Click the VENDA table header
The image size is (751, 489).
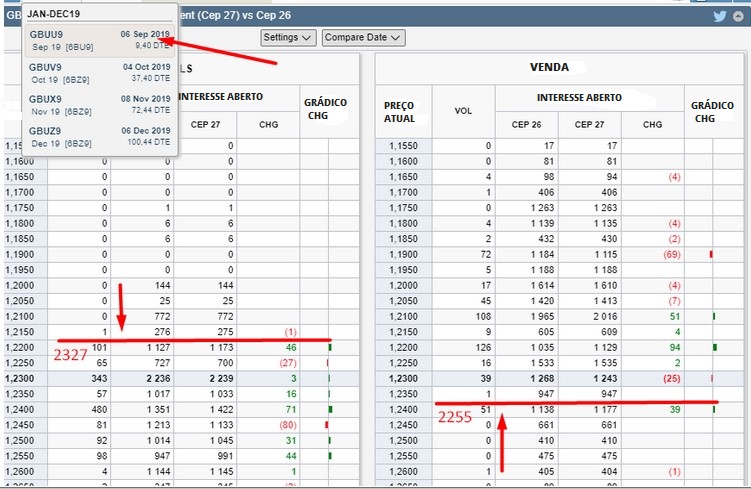tap(549, 67)
